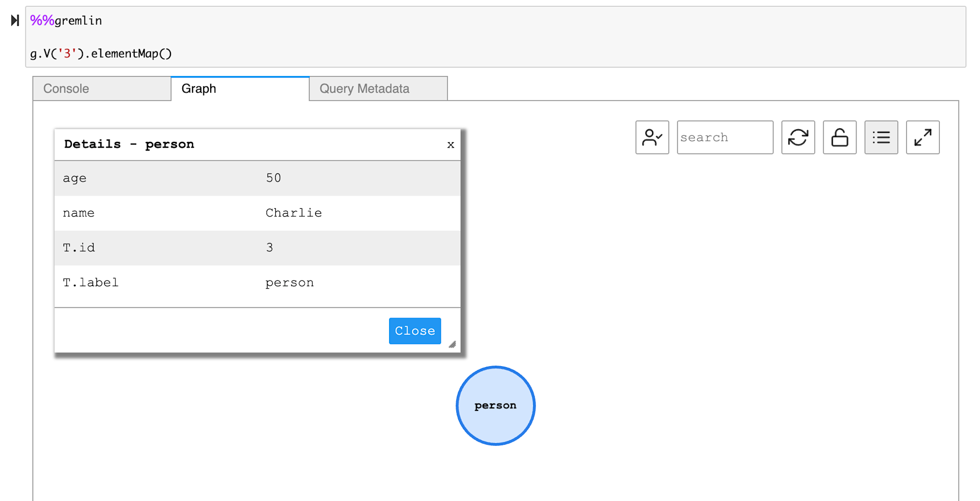980x501 pixels.
Task: Open the Query Metadata tab
Action: (x=378, y=89)
